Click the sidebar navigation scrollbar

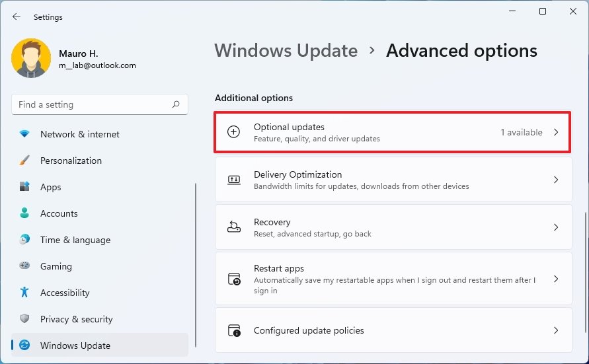point(195,266)
